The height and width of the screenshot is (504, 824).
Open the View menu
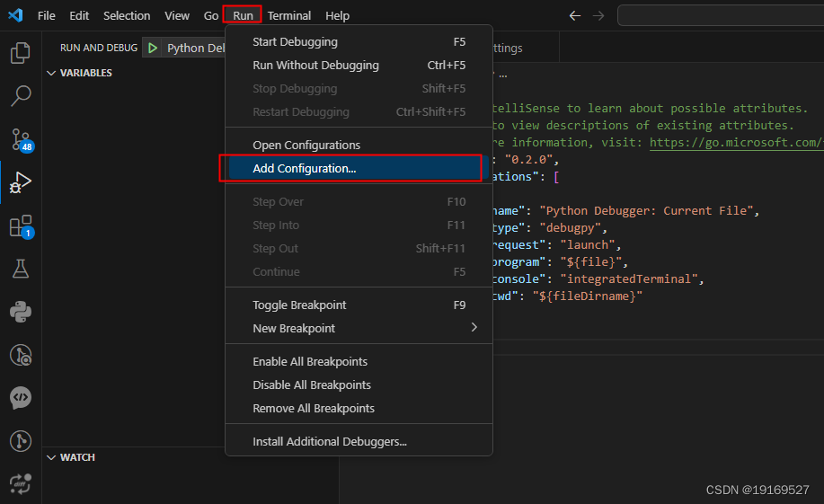coord(176,16)
